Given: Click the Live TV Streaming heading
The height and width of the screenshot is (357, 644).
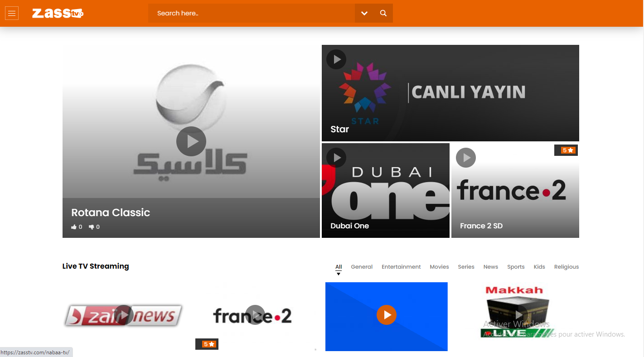Looking at the screenshot, I should [96, 266].
